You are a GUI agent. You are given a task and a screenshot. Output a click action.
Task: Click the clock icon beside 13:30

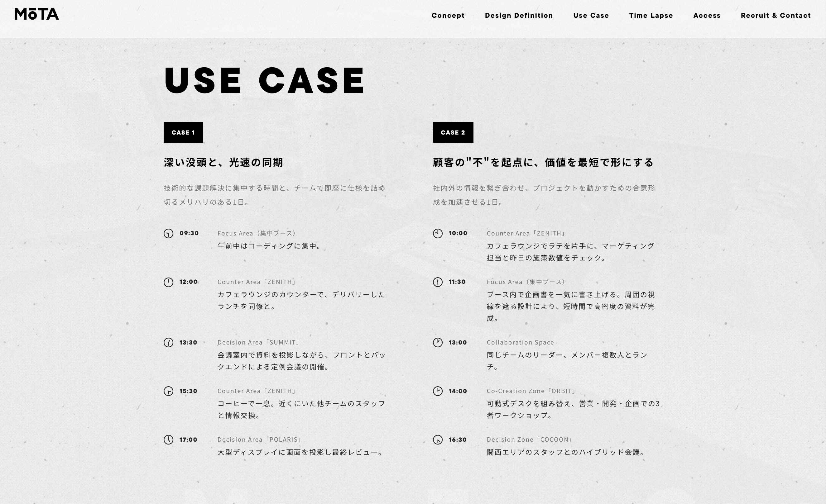click(168, 342)
